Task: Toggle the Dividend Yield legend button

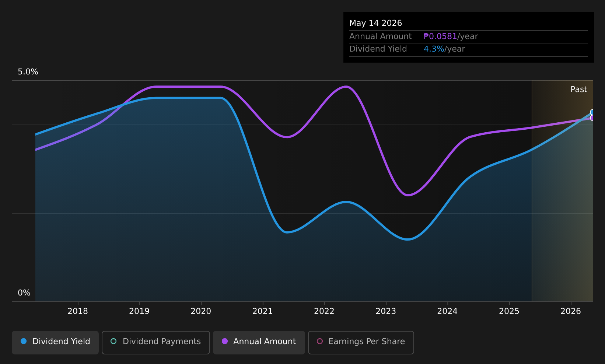Action: (x=55, y=342)
